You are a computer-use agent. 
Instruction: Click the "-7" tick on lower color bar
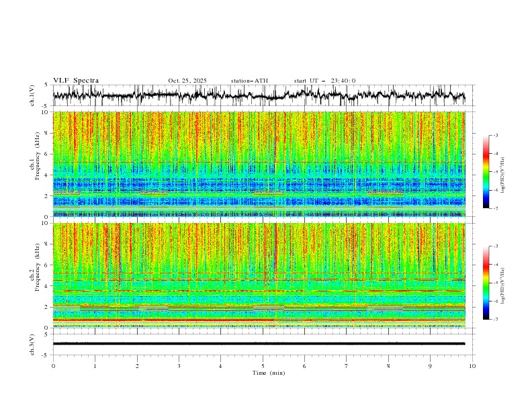(x=496, y=320)
